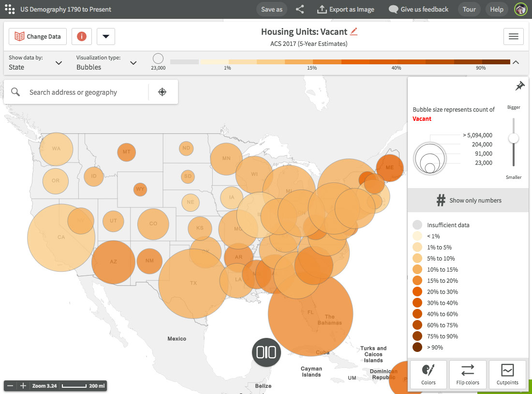Open the Colors palette option
This screenshot has height=394, width=532.
tap(428, 374)
